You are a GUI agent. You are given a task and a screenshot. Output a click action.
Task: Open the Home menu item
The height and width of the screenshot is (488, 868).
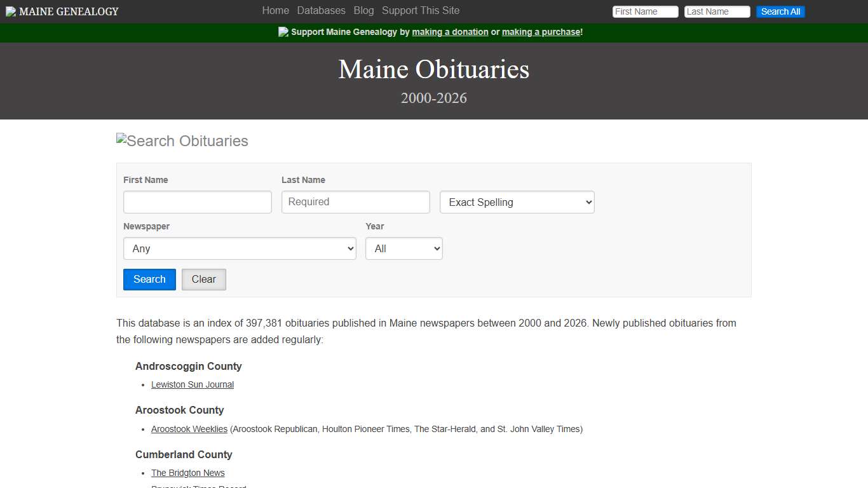(275, 11)
